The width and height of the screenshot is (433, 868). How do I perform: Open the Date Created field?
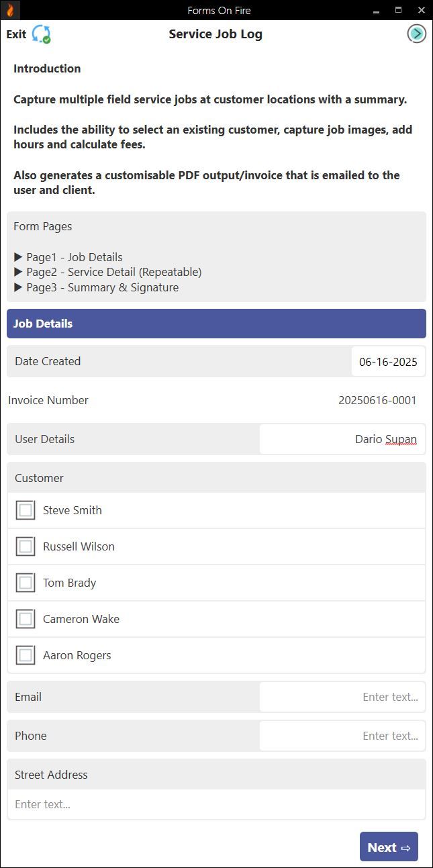point(388,361)
